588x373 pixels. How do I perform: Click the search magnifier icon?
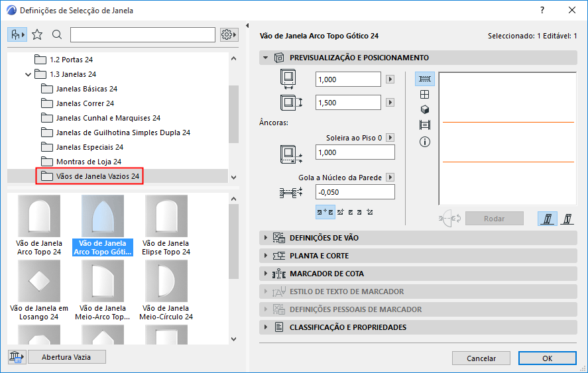point(57,35)
